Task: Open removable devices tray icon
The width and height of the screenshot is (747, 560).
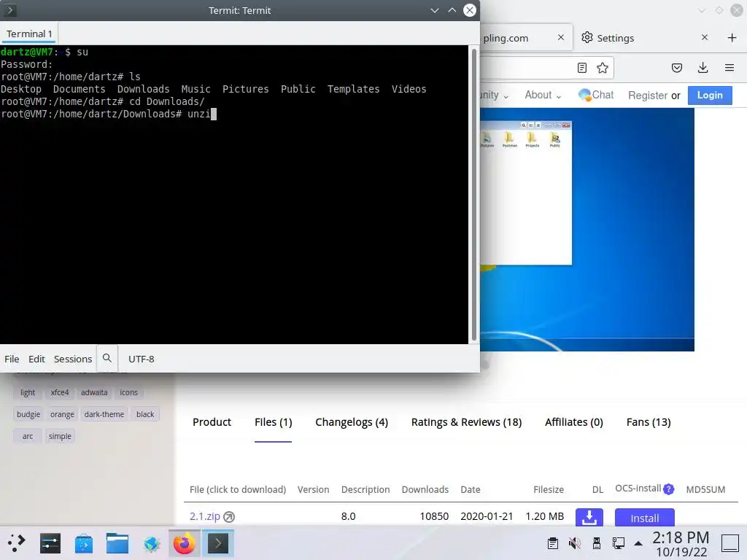Action: (597, 542)
